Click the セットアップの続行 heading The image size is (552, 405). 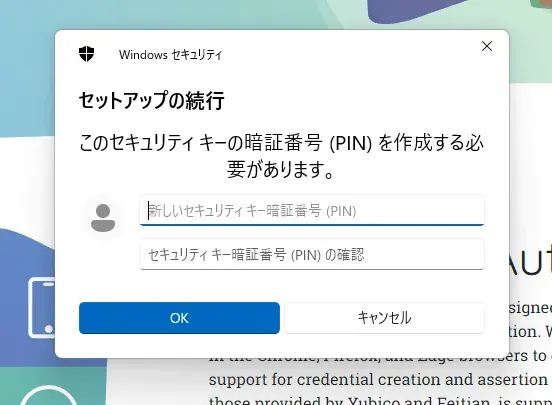click(152, 100)
